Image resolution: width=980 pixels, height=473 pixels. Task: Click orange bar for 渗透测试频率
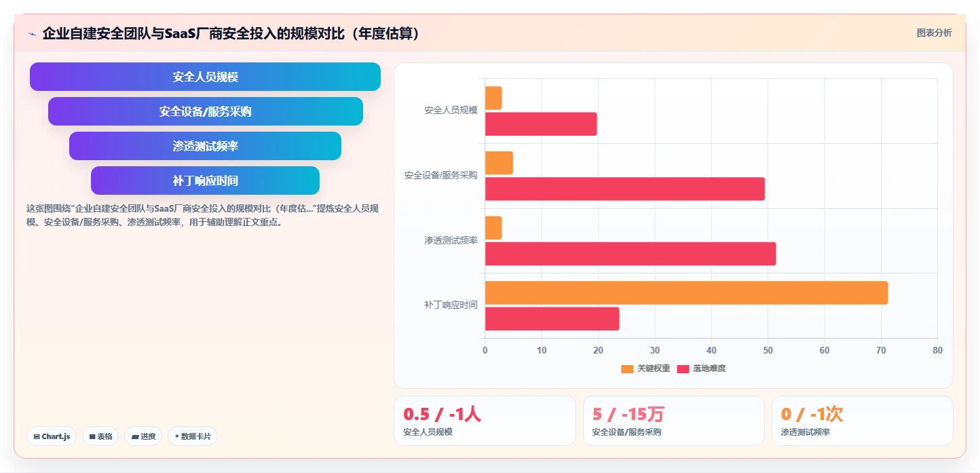point(493,228)
